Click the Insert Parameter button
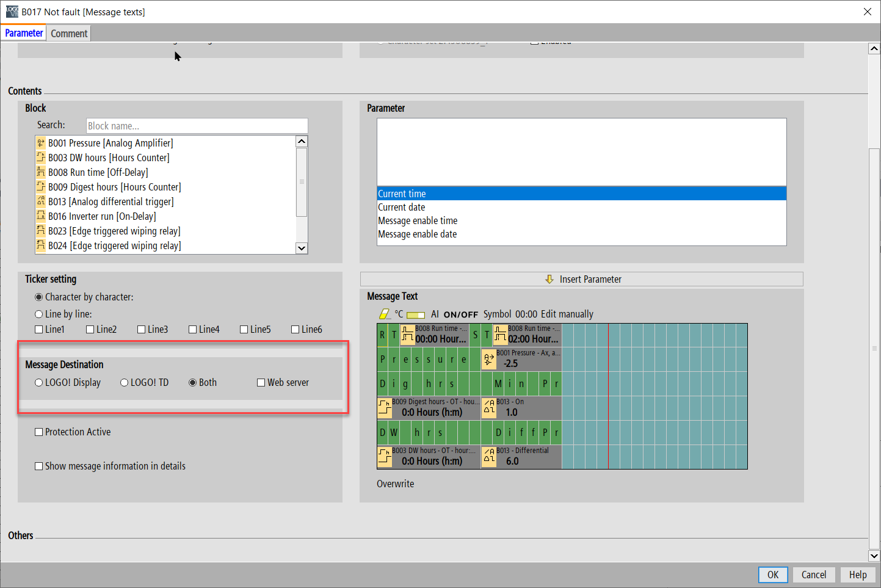 click(x=581, y=279)
